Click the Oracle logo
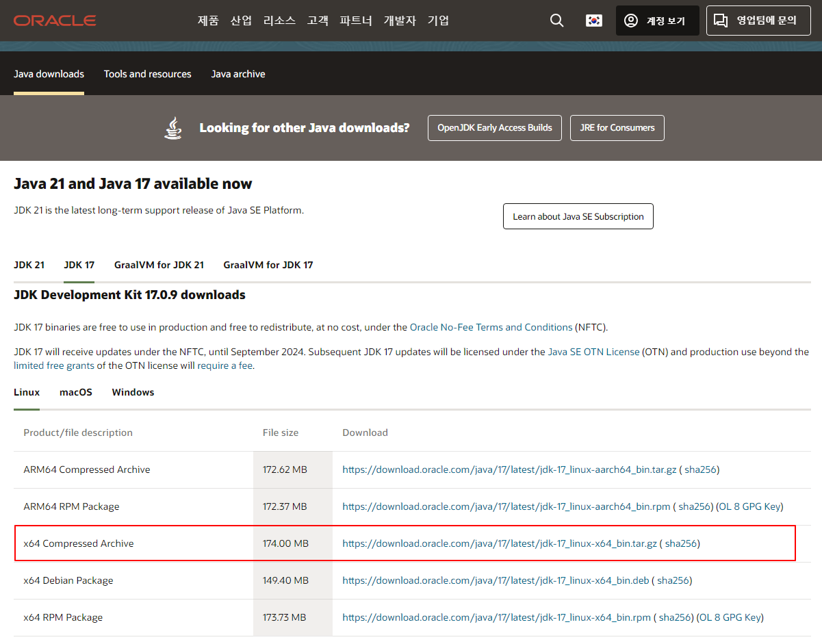The image size is (822, 644). click(x=55, y=21)
